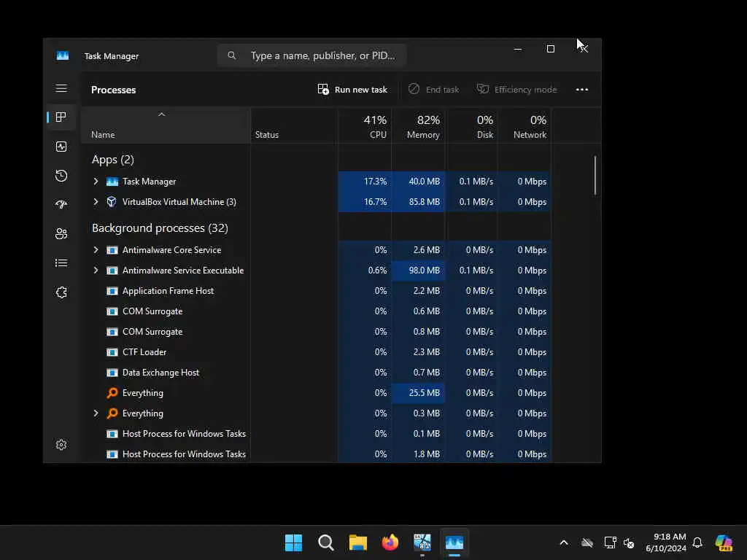This screenshot has height=560, width=747.
Task: Sort processes by Network column
Action: [x=525, y=125]
